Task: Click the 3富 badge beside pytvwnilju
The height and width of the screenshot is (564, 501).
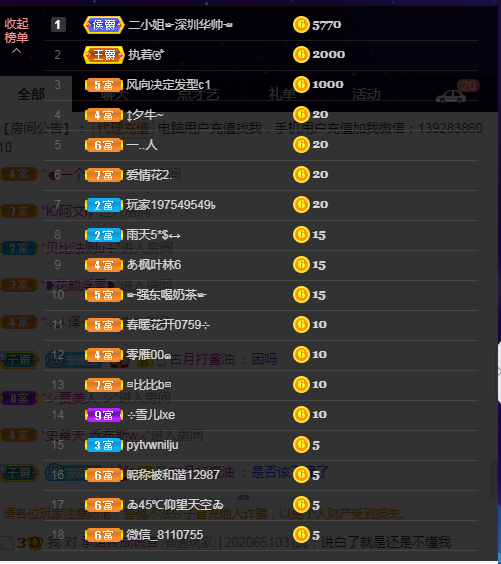Action: coord(104,445)
